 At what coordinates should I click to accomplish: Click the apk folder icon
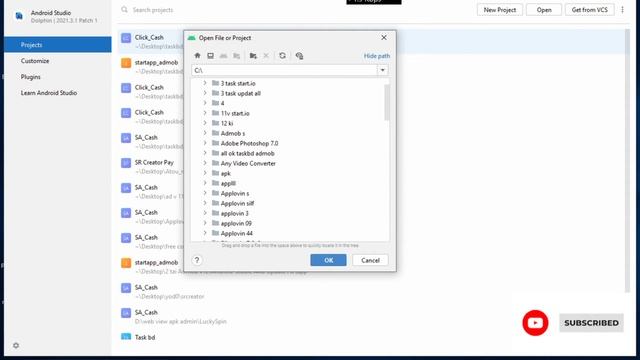[216, 173]
